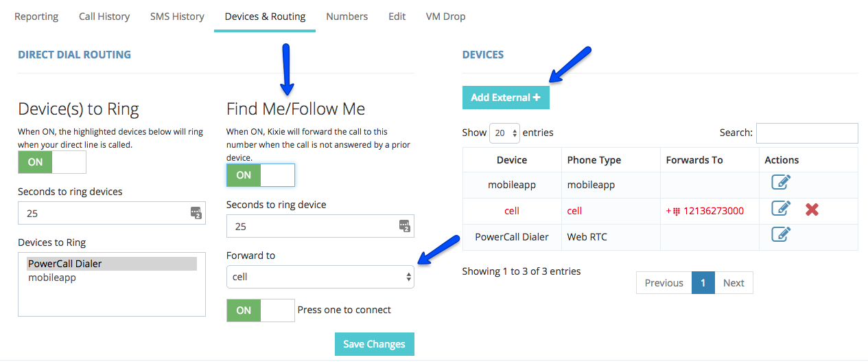Click Add External button
The image size is (868, 362).
pos(506,98)
